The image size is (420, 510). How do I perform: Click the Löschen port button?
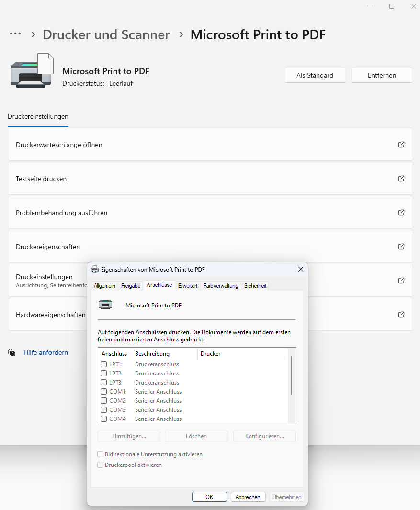(x=196, y=436)
